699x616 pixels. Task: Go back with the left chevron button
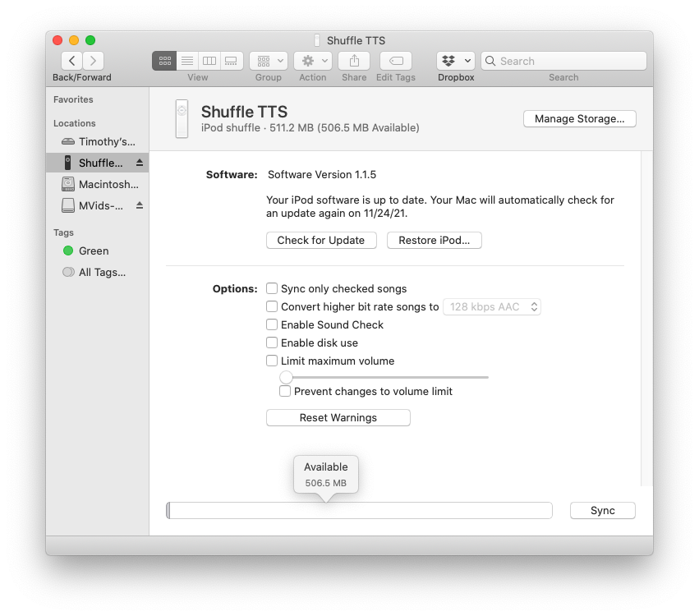[71, 61]
